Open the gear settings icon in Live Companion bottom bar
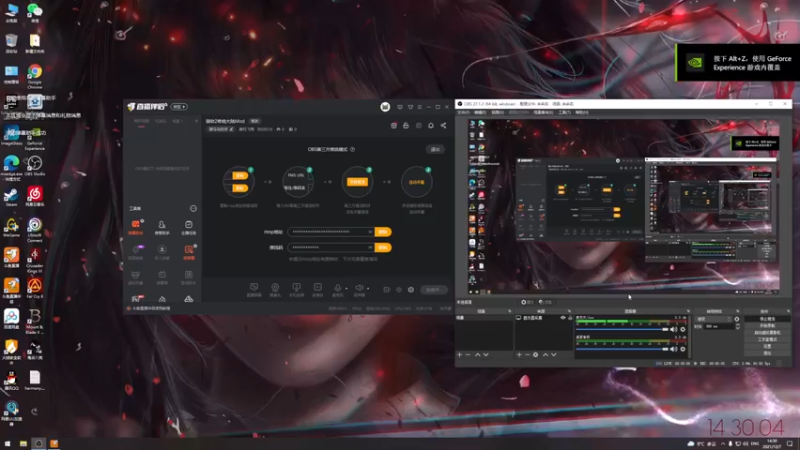800x450 pixels. (x=411, y=290)
